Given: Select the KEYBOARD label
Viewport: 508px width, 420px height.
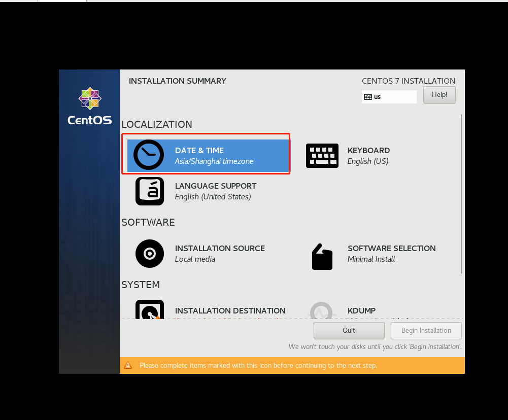Looking at the screenshot, I should 368,151.
